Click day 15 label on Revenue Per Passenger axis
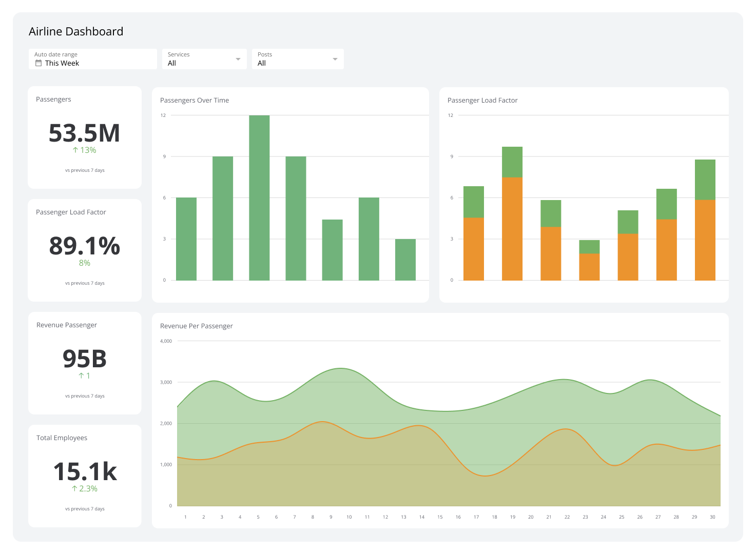The image size is (756, 554). point(440,517)
